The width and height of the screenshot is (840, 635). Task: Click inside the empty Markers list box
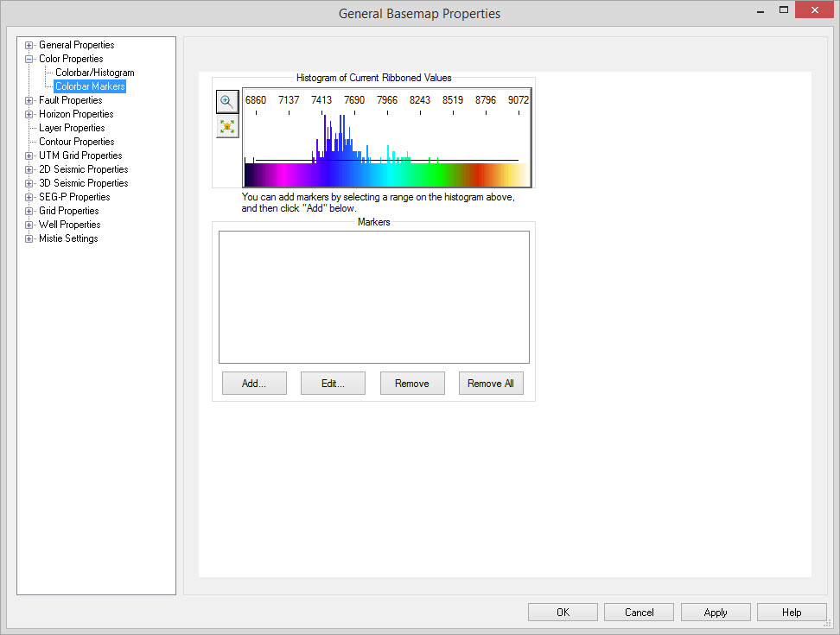click(x=373, y=296)
